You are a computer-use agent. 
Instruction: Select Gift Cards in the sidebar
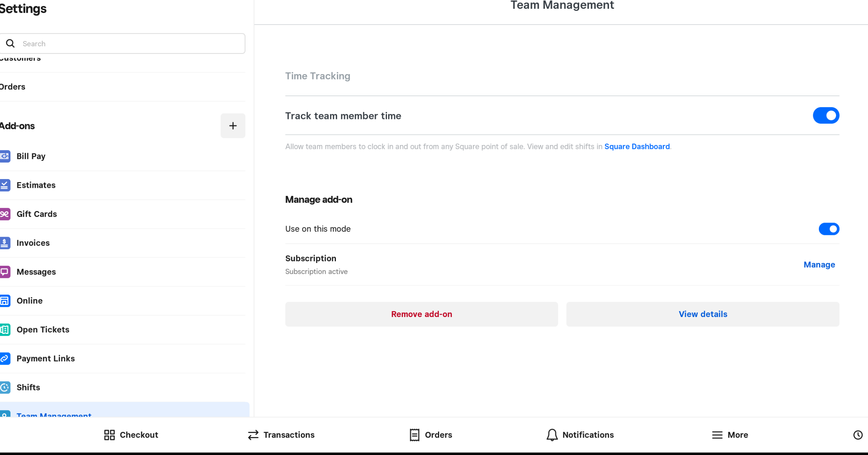(122, 214)
